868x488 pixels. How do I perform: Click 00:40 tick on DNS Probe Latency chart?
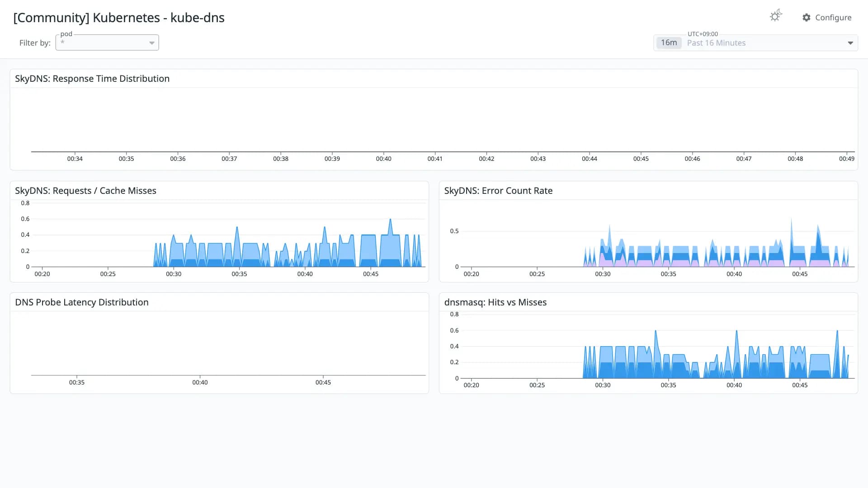tap(200, 382)
